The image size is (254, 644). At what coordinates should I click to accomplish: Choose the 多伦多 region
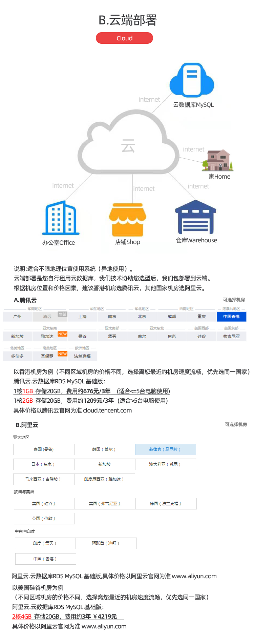click(17, 356)
